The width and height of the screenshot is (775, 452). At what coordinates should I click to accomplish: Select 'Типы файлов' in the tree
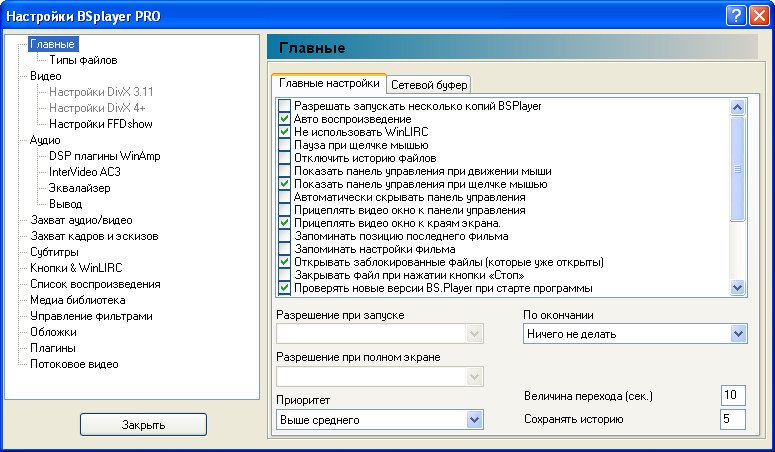[x=83, y=60]
